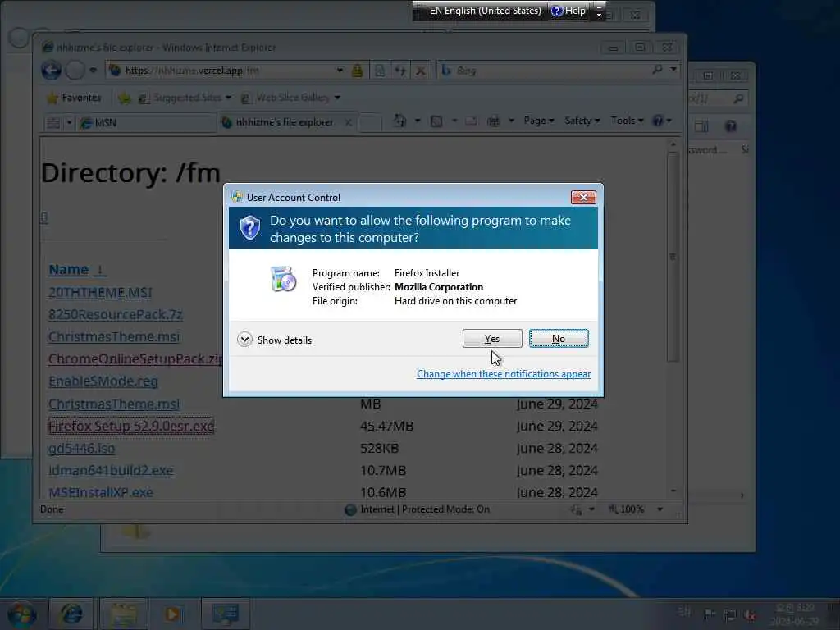Open EnableSMode.reg file link
The image size is (840, 630).
(x=103, y=381)
